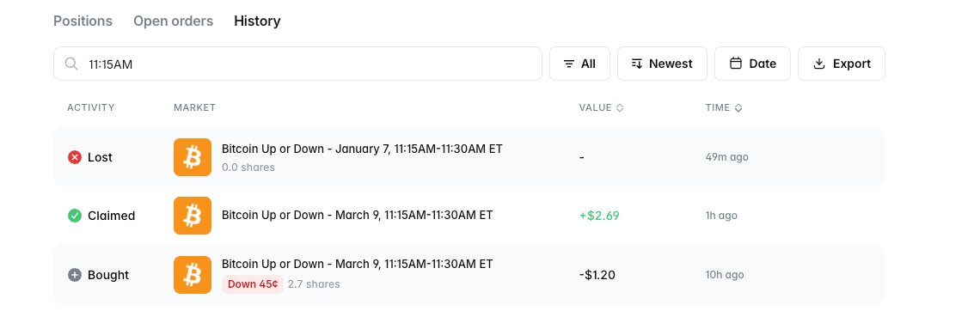Viewport: 980px width, 317px height.
Task: Click the search magnifier icon
Action: [71, 64]
